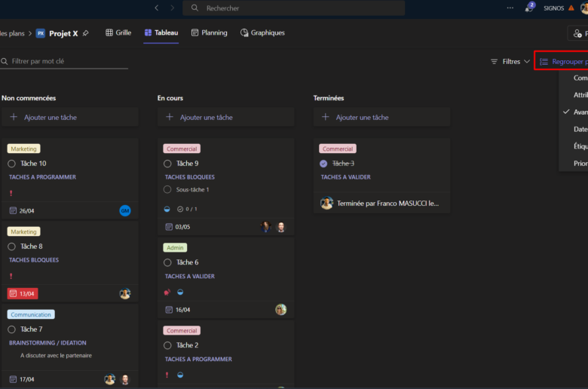Viewport: 588px width, 389px height.
Task: Click the calendar icon on Tâche 10
Action: (13, 211)
